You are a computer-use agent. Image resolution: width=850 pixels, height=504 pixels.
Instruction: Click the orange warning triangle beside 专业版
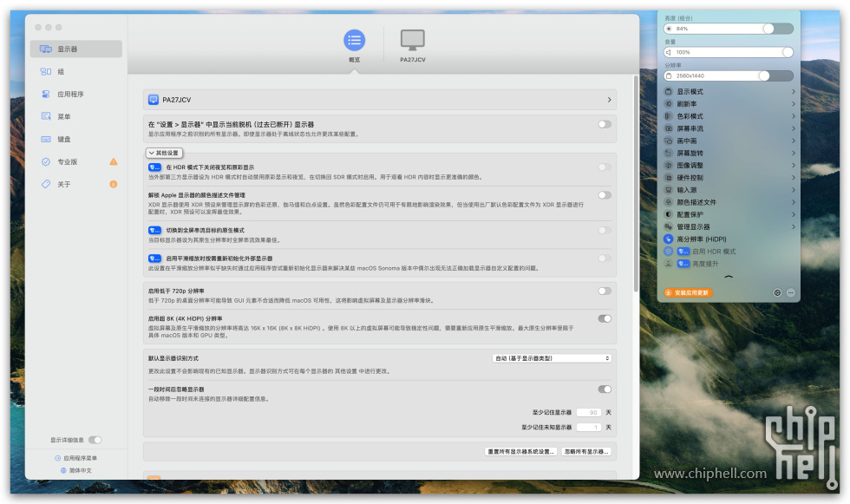tap(114, 161)
